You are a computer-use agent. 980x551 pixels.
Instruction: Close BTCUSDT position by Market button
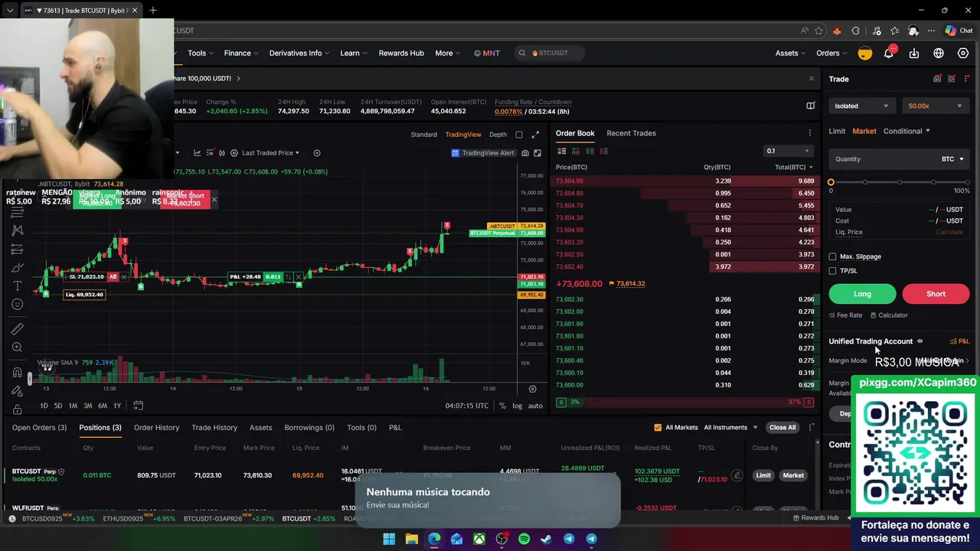(x=793, y=475)
